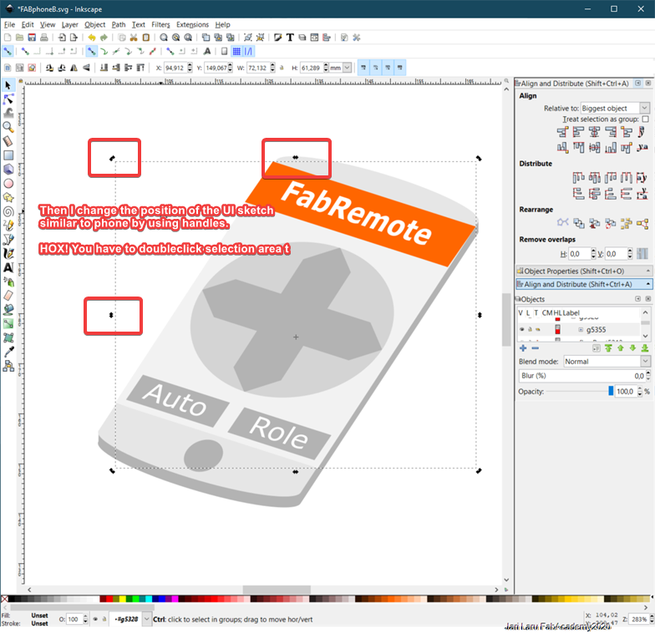The image size is (655, 644).
Task: Collapse Align and Distribute panel tab
Action: point(583,284)
